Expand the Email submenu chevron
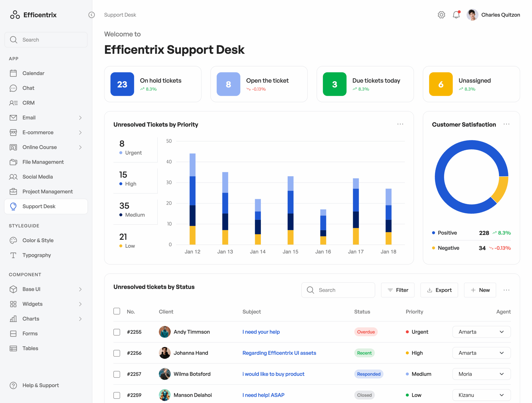Viewport: 532px width, 403px height. point(80,118)
